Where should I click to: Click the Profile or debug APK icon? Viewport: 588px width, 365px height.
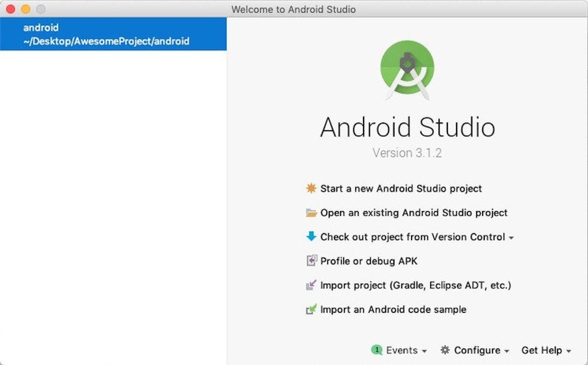pyautogui.click(x=311, y=261)
